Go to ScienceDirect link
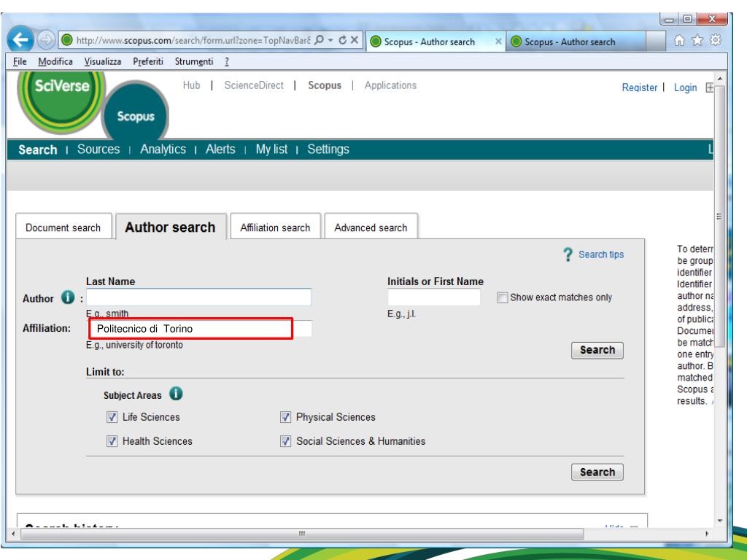 (x=254, y=85)
